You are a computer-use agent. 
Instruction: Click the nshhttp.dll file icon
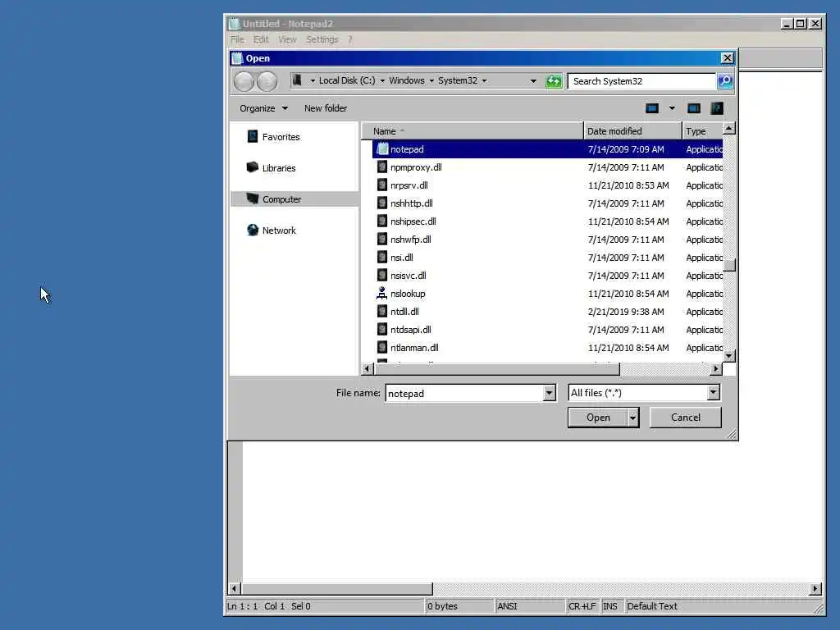(x=382, y=203)
